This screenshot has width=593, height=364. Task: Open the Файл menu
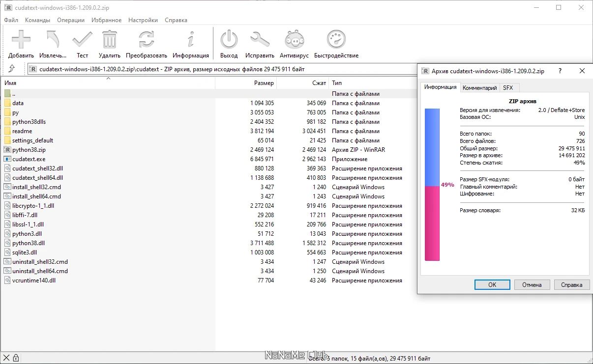11,20
